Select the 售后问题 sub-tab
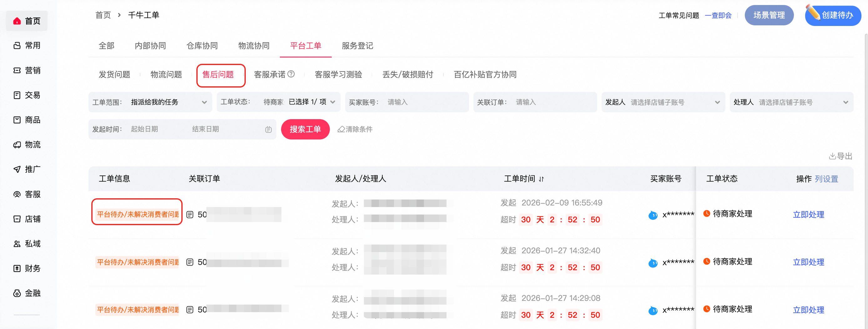 pyautogui.click(x=218, y=74)
